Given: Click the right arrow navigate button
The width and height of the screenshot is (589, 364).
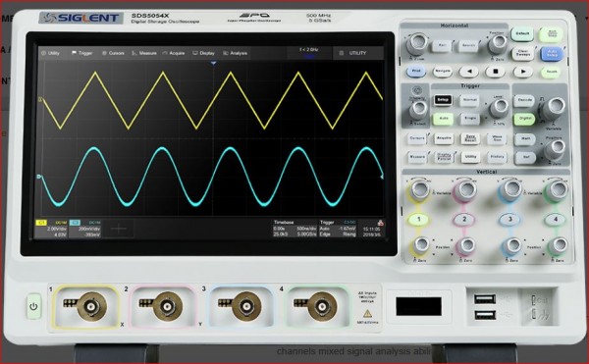Looking at the screenshot, I should click(523, 72).
